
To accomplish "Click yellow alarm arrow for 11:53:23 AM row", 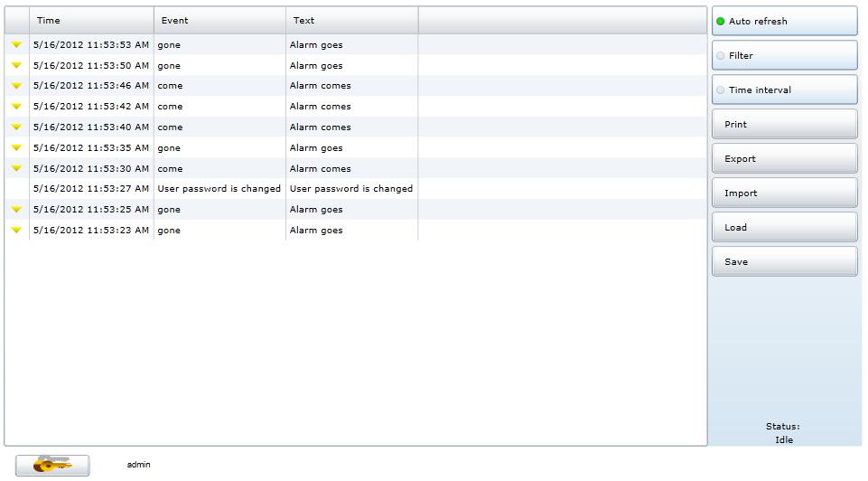I will pos(16,231).
